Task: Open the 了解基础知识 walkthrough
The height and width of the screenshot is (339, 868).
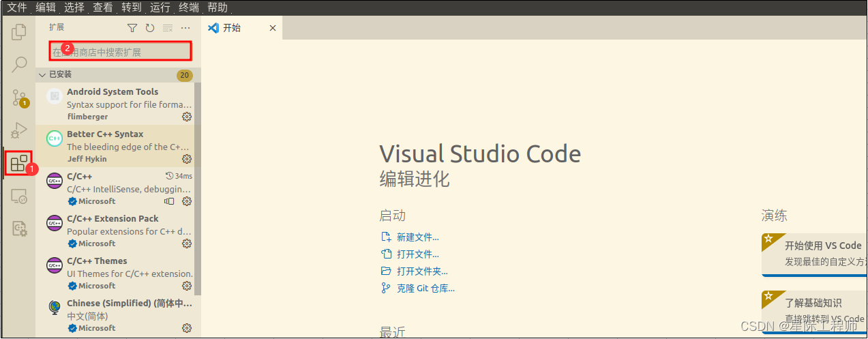Action: (x=815, y=312)
